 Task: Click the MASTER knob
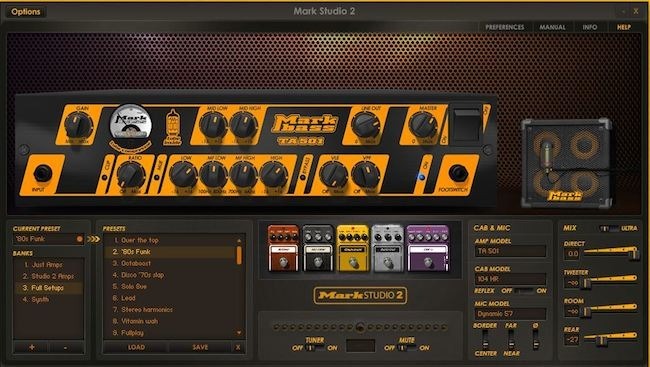[x=423, y=125]
